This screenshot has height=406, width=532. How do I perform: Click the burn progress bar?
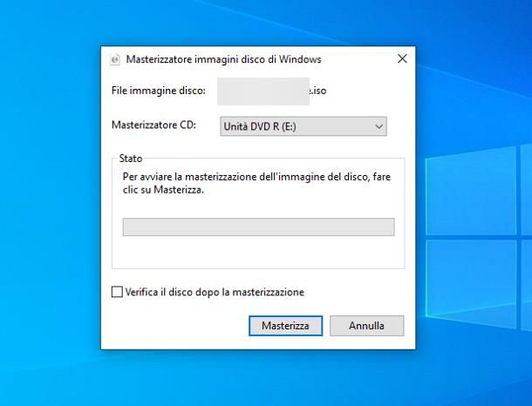tap(258, 227)
